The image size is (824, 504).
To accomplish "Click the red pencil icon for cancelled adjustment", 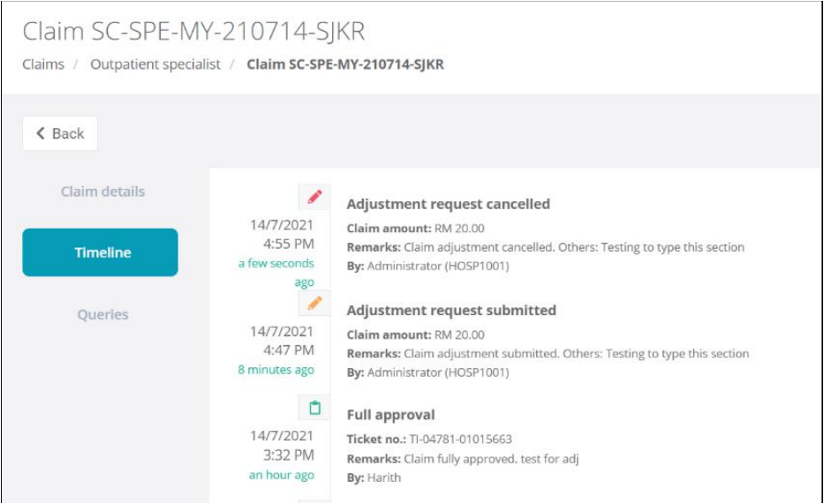I will (x=314, y=197).
